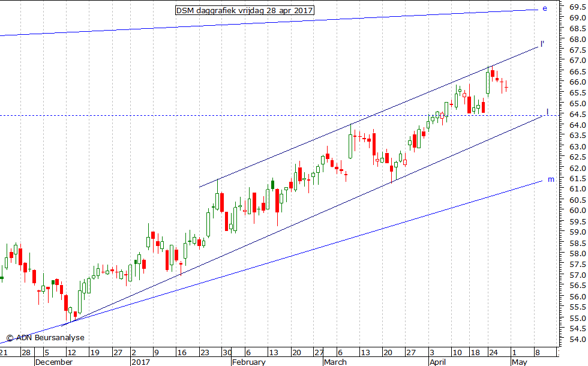Click the 'March' month label

point(335,362)
